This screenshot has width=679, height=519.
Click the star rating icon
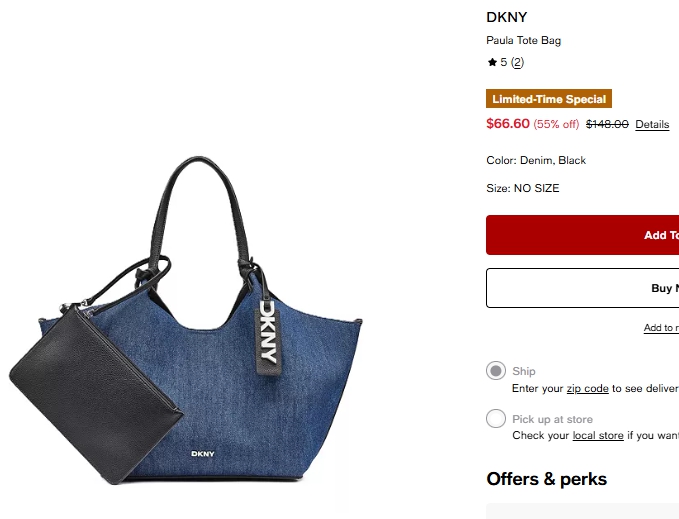[x=492, y=62]
